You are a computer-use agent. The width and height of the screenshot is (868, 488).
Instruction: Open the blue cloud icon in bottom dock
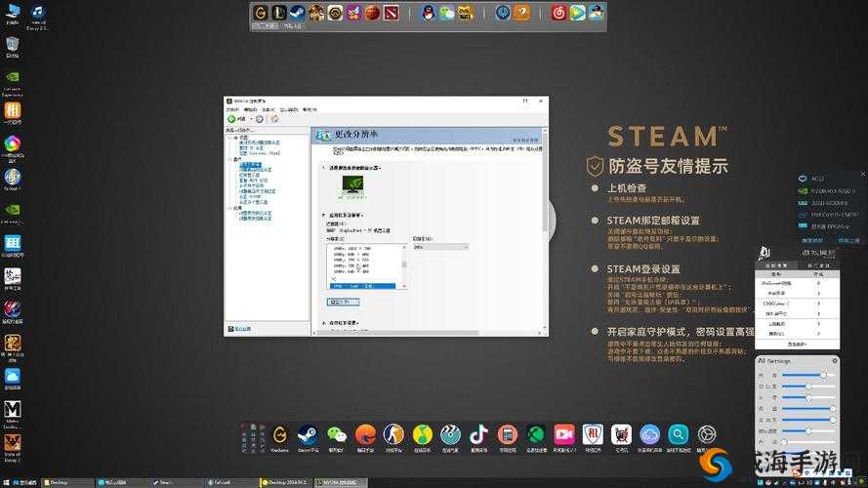click(650, 435)
